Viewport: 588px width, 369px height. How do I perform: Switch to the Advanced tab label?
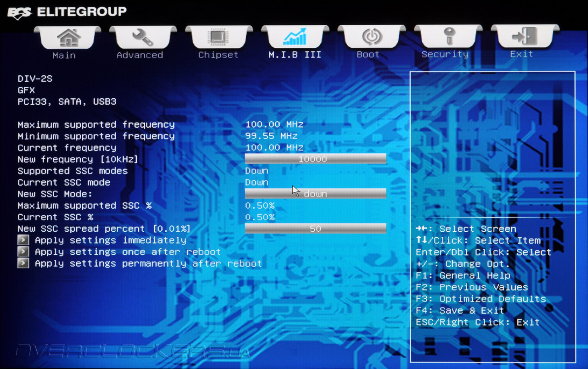140,55
